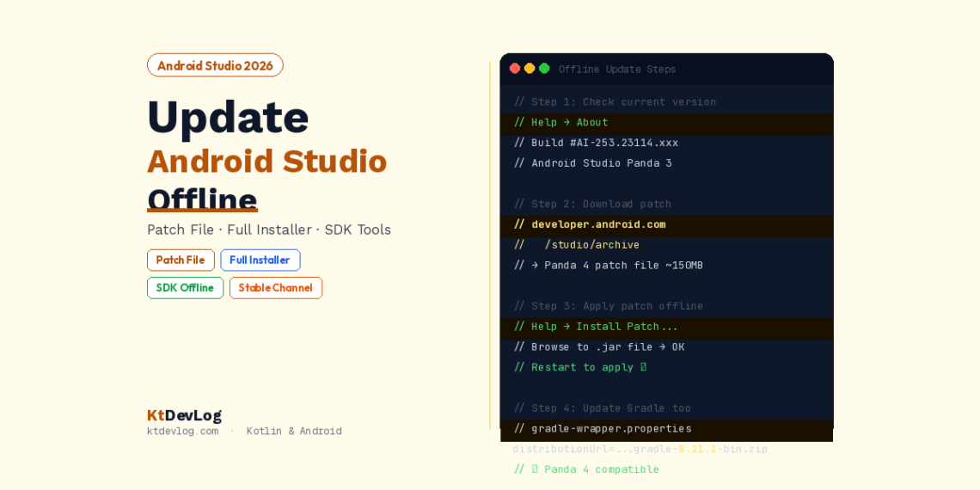Screen dimensions: 980x490
Task: Click the Android Studio Panda 3 line
Action: 592,163
